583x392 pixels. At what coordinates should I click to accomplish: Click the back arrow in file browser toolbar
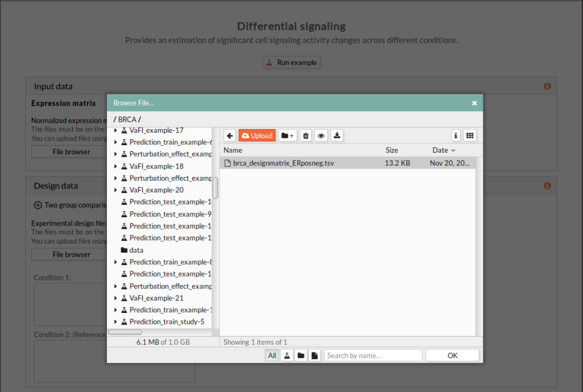(230, 135)
